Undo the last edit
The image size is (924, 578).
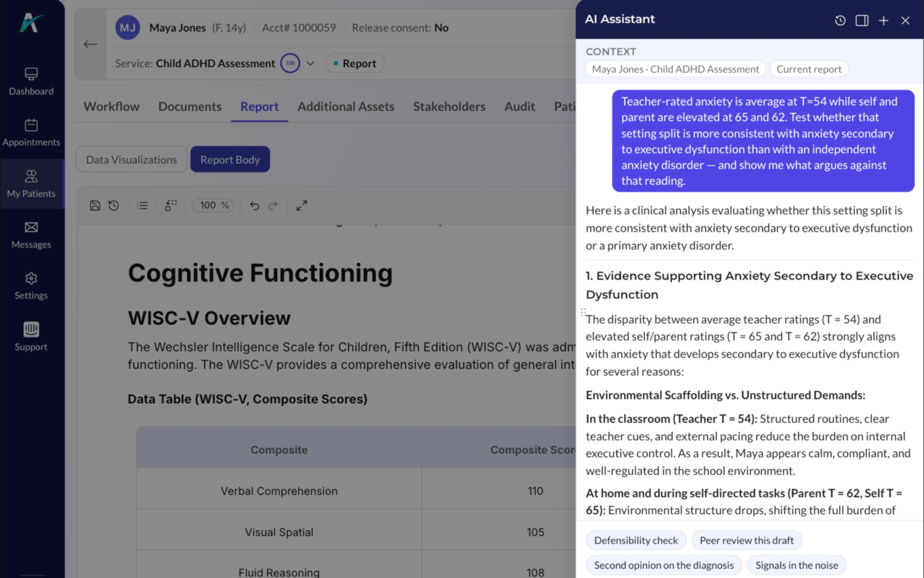point(254,206)
